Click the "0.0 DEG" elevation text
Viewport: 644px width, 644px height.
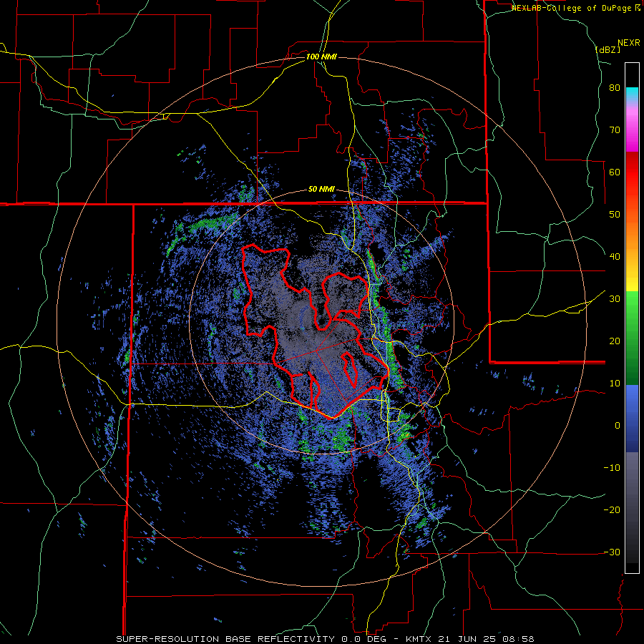coord(364,639)
